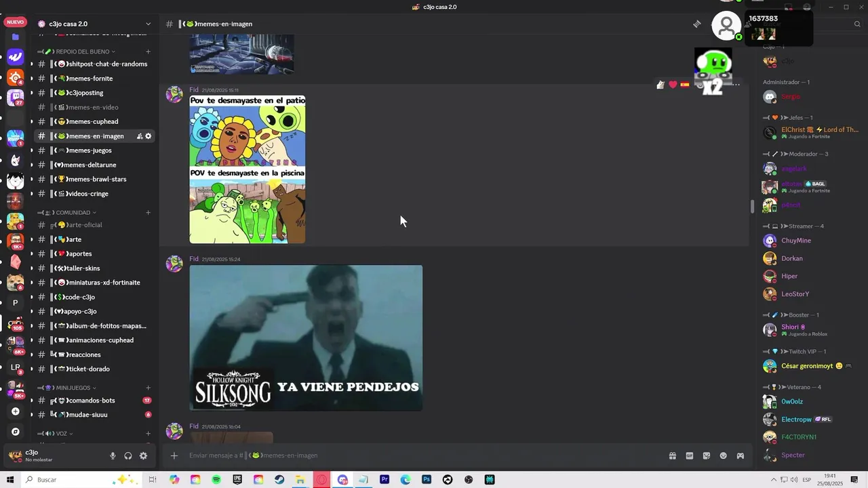The image size is (868, 488).
Task: Expand c3jo casa 2.0 server menu
Action: click(149, 24)
